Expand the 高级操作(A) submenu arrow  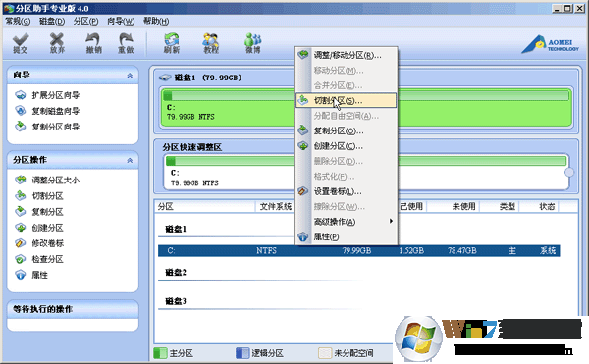tap(391, 221)
